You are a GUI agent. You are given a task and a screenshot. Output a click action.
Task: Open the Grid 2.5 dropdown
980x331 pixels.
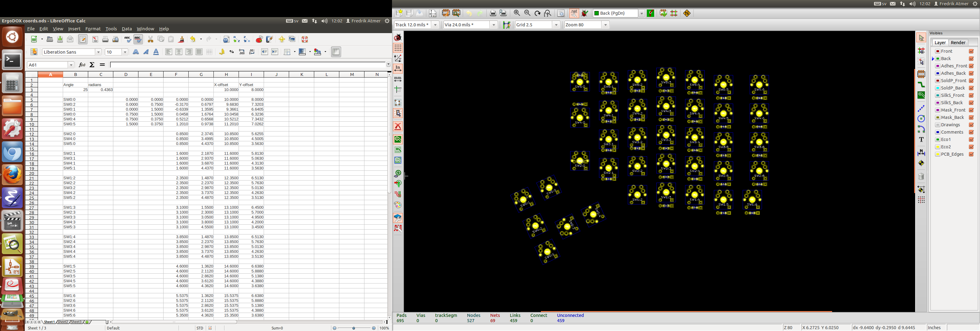point(556,25)
